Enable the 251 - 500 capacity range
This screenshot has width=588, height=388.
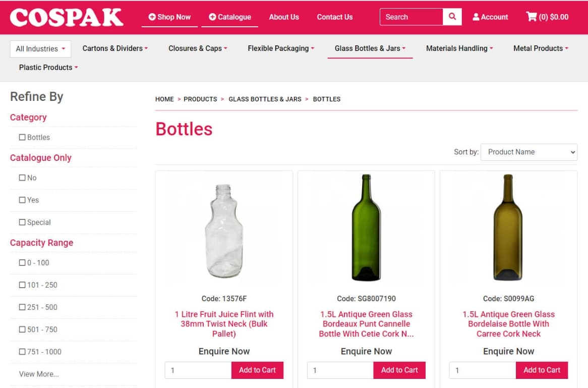point(22,307)
